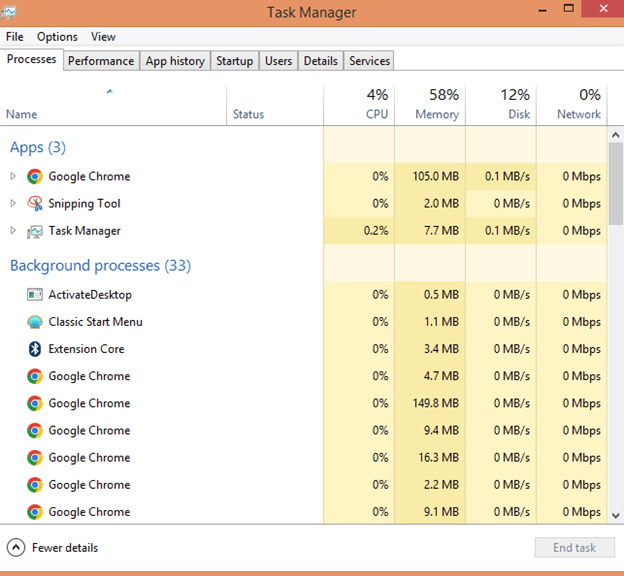Click the 0.5 MB ActivateDesktop memory value
Screen dimensions: 624x576
pyautogui.click(x=441, y=295)
